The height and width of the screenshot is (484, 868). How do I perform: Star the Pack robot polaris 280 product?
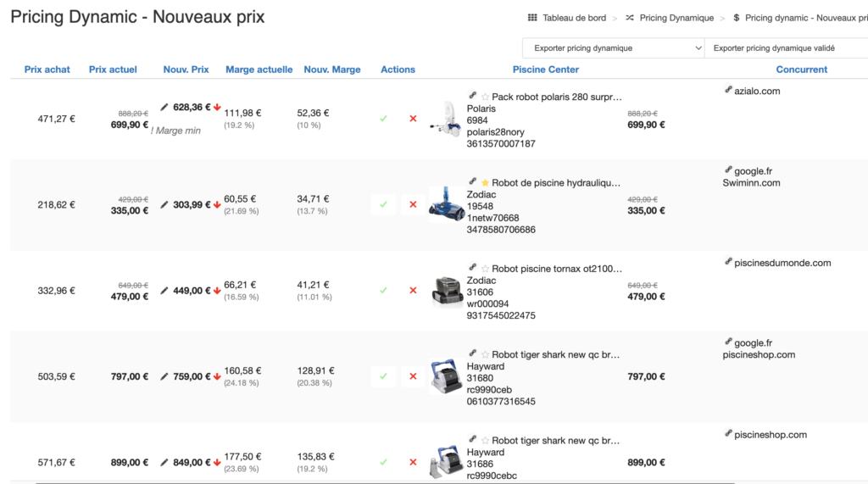click(485, 97)
